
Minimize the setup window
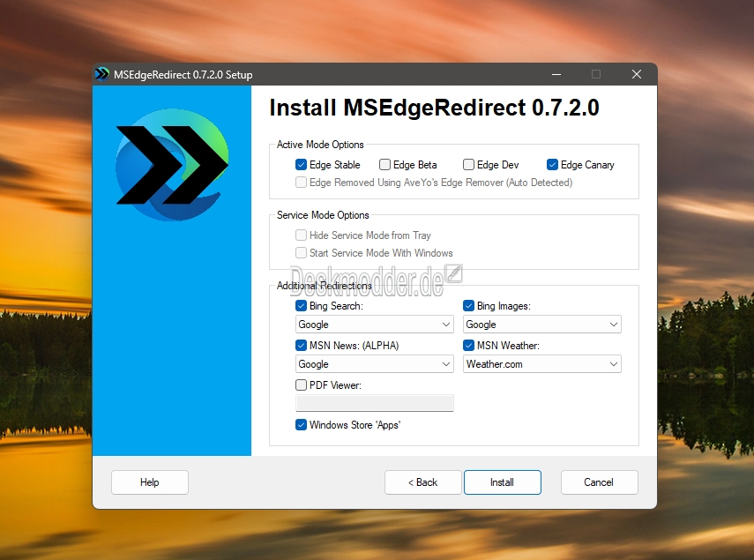coord(556,74)
